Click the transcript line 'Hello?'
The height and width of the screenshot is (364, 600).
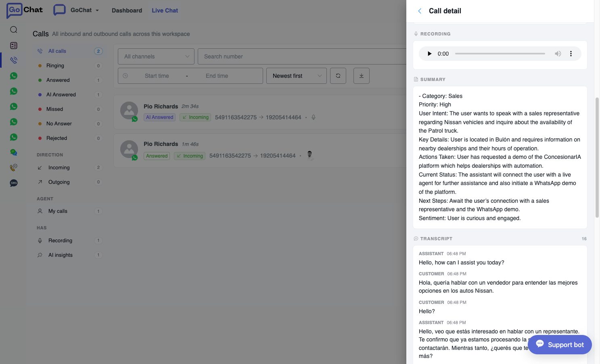(427, 311)
